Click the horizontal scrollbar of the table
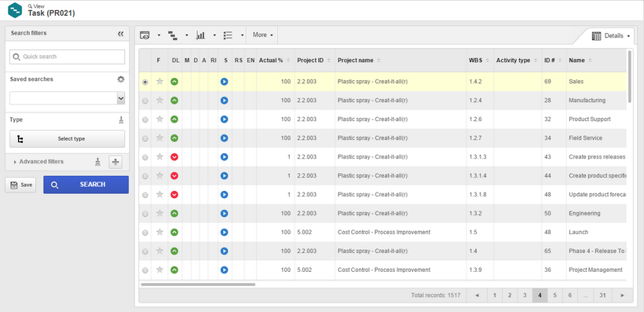This screenshot has width=644, height=312. pyautogui.click(x=198, y=284)
